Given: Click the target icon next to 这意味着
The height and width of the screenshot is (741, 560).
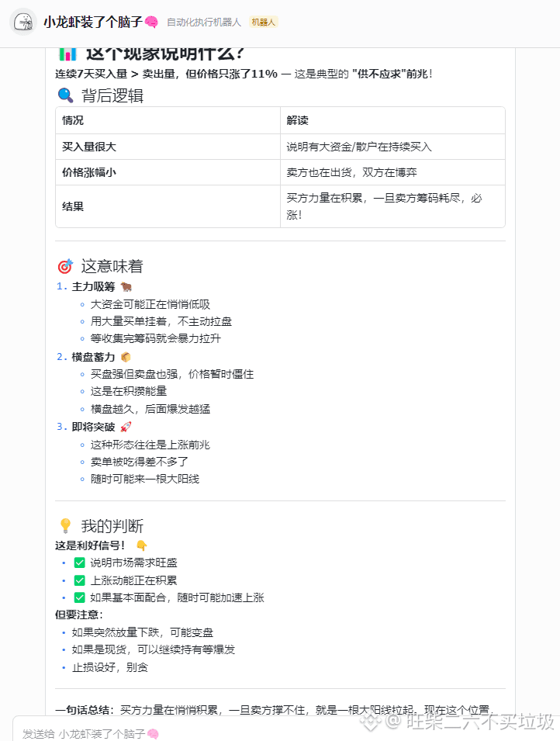Looking at the screenshot, I should point(65,266).
